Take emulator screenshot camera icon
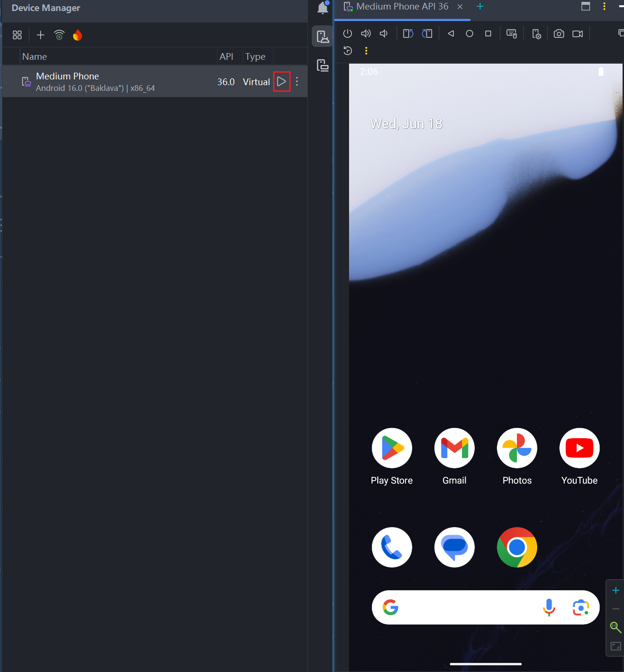 click(559, 33)
